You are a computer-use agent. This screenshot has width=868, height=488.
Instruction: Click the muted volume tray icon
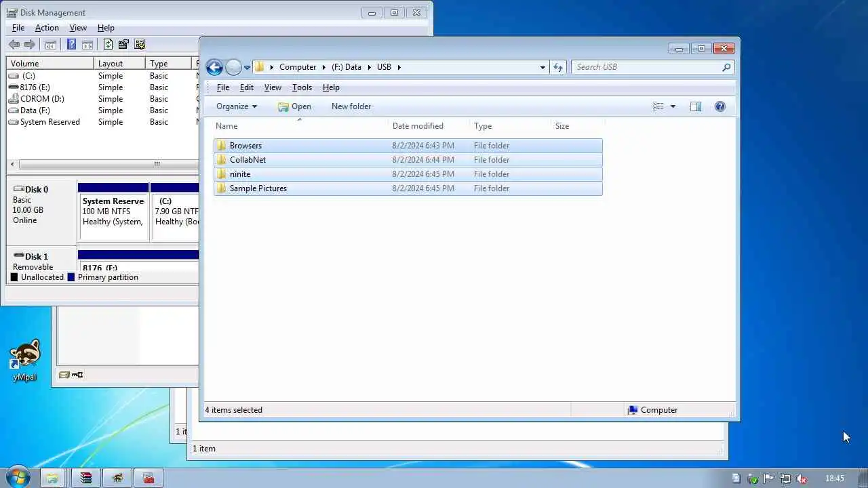tap(802, 479)
